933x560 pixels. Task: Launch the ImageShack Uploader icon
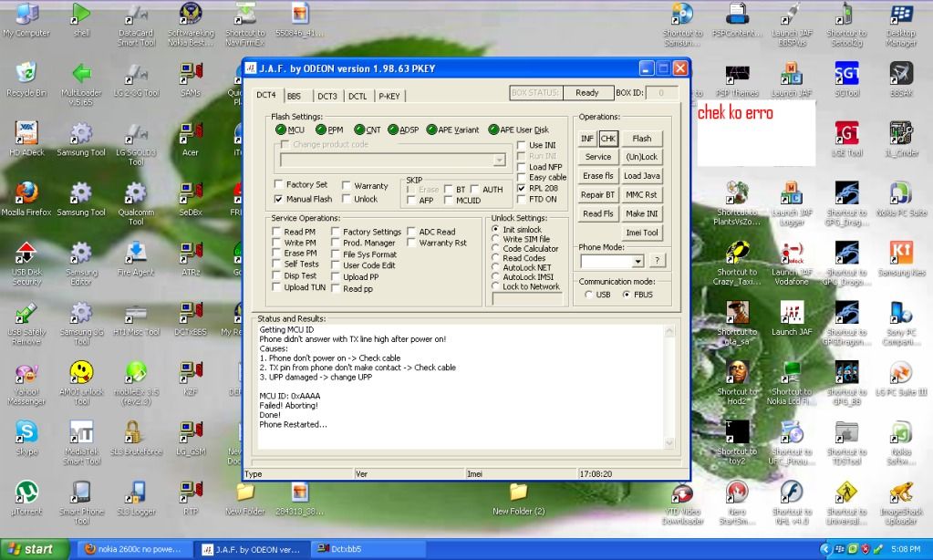(901, 503)
